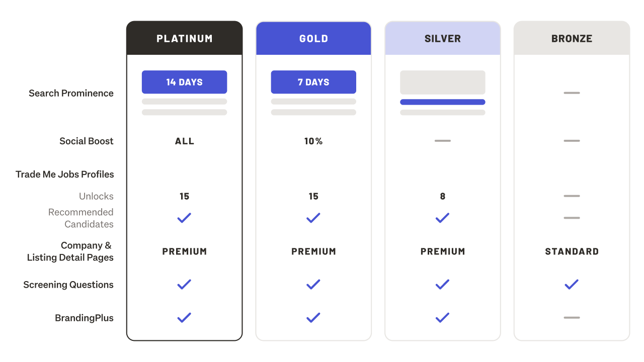Click Bronze STANDARD listing pages value
Image resolution: width=644 pixels, height=362 pixels.
pyautogui.click(x=572, y=251)
